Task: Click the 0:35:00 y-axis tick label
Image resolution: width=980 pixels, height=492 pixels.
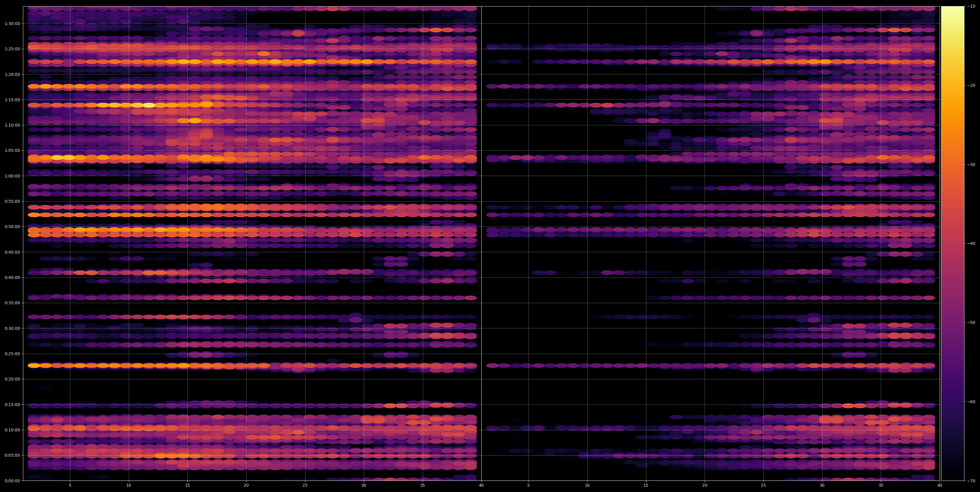Action: click(x=12, y=303)
